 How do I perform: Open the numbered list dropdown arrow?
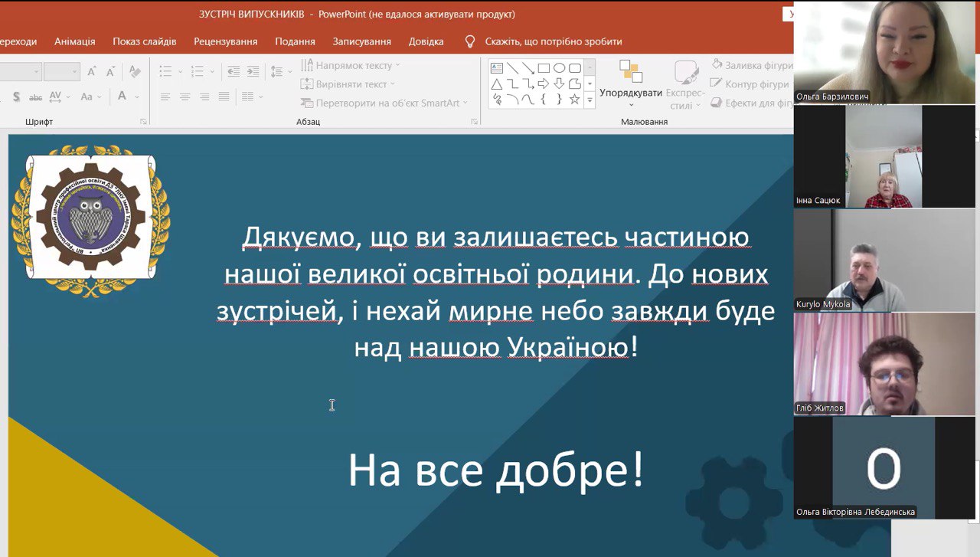[x=212, y=70]
